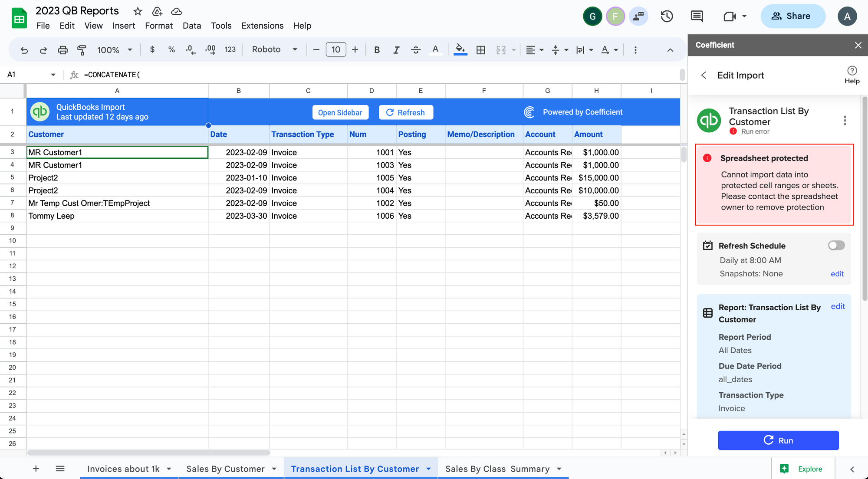Screen dimensions: 868x479
Task: Switch to Sales By Class Summary tab
Action: tap(497, 469)
